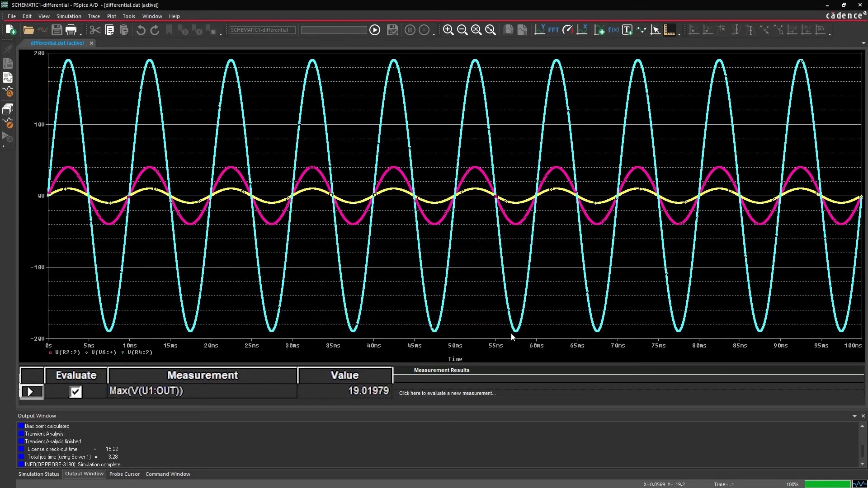
Task: Open the Window menu
Action: (x=152, y=16)
